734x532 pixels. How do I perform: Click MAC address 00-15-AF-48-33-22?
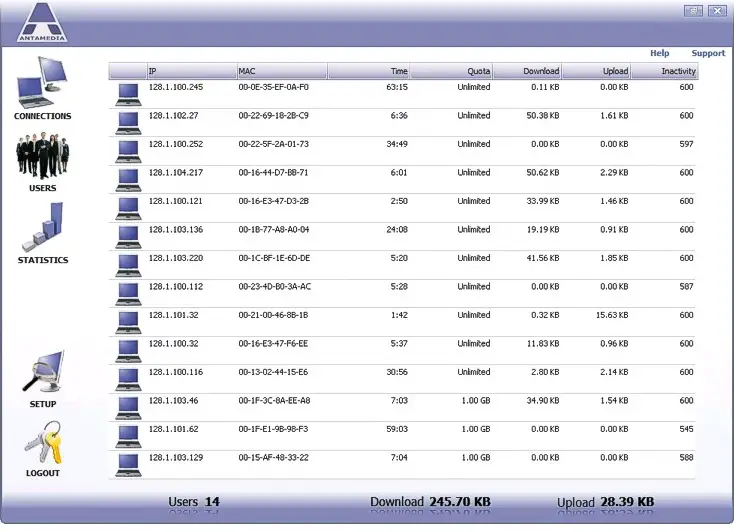click(x=273, y=458)
